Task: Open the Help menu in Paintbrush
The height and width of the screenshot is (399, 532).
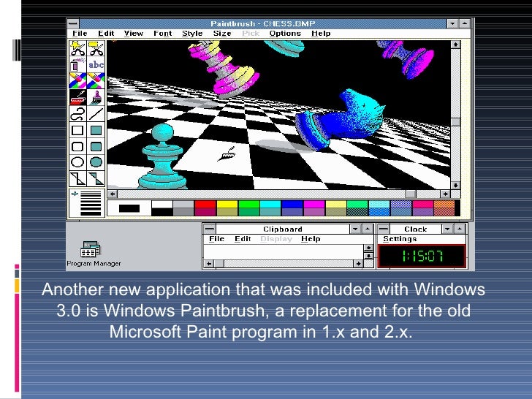Action: click(x=321, y=34)
